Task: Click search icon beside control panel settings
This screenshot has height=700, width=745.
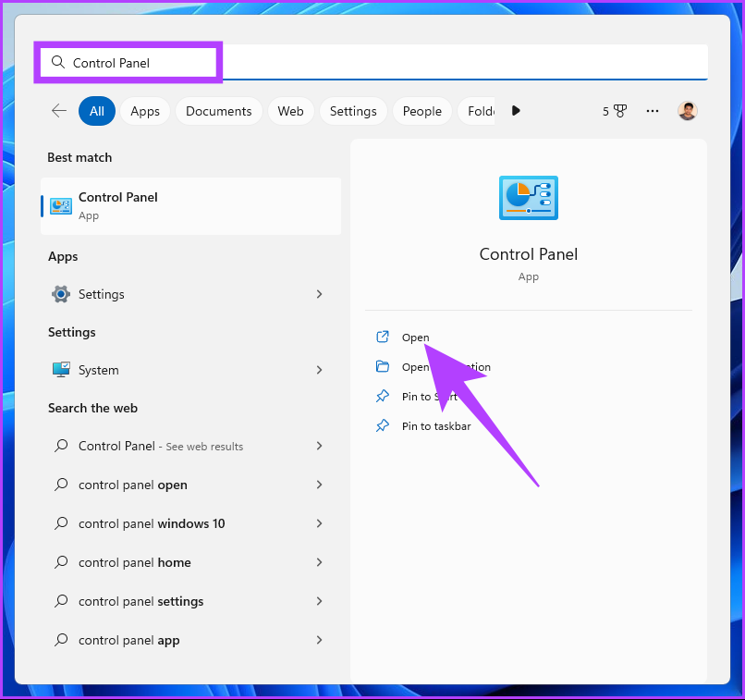Action: point(61,601)
